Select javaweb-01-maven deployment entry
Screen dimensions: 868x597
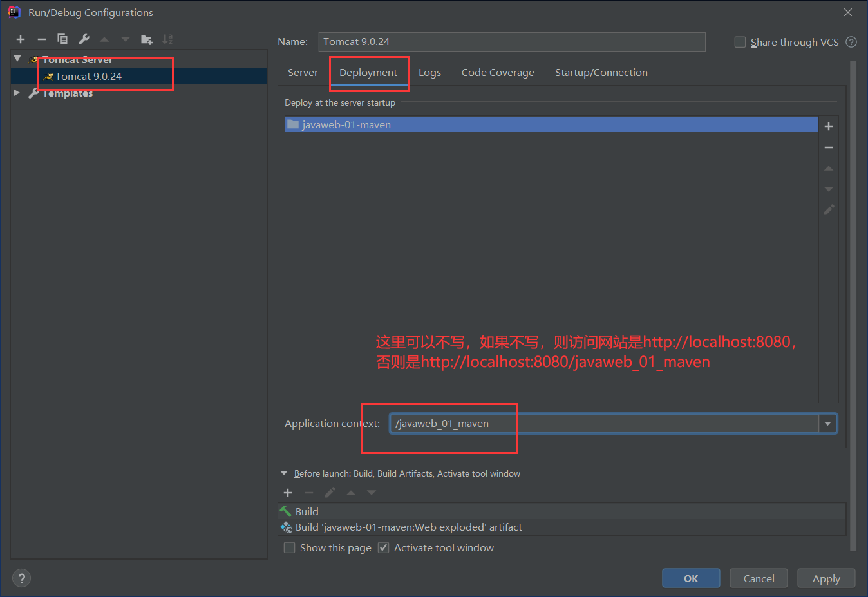coord(551,124)
